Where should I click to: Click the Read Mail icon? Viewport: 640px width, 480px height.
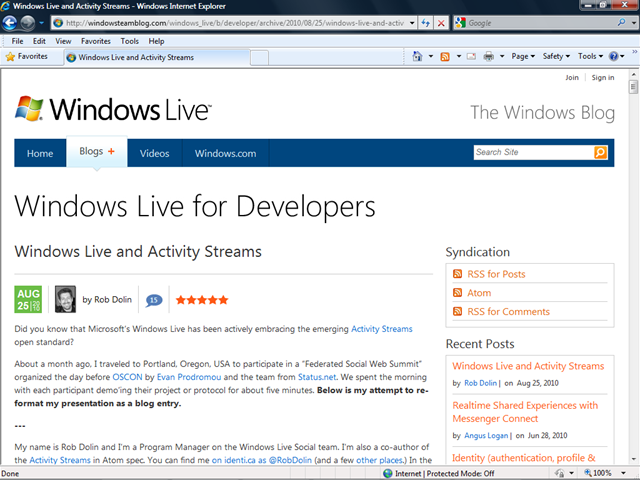click(x=471, y=56)
